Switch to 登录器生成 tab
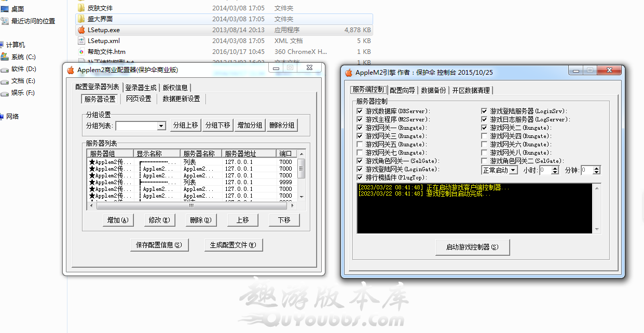The height and width of the screenshot is (333, 644). pyautogui.click(x=141, y=88)
